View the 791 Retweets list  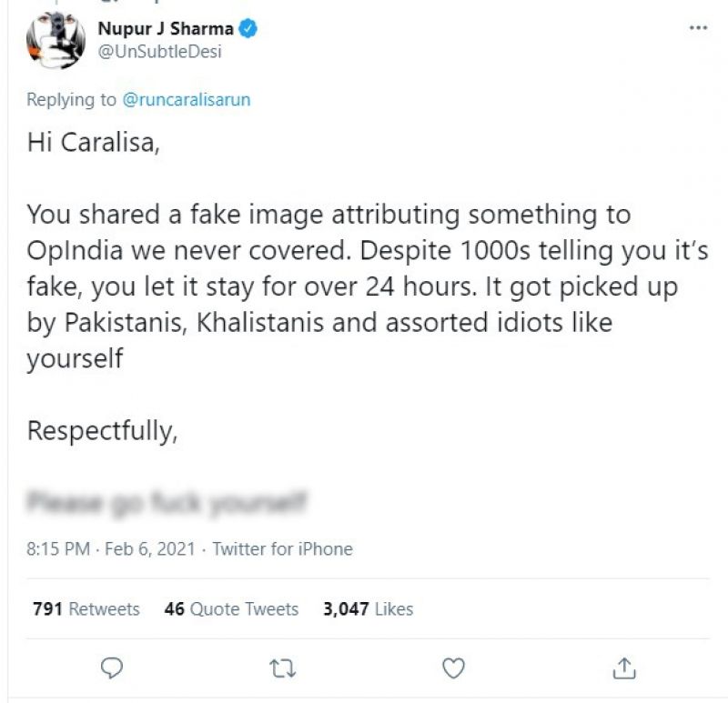tap(86, 609)
